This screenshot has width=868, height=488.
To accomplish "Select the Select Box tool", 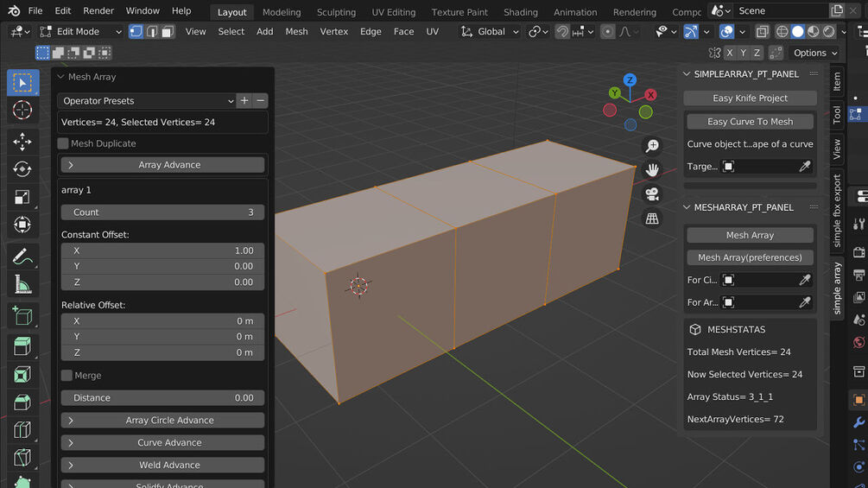I will (x=22, y=83).
